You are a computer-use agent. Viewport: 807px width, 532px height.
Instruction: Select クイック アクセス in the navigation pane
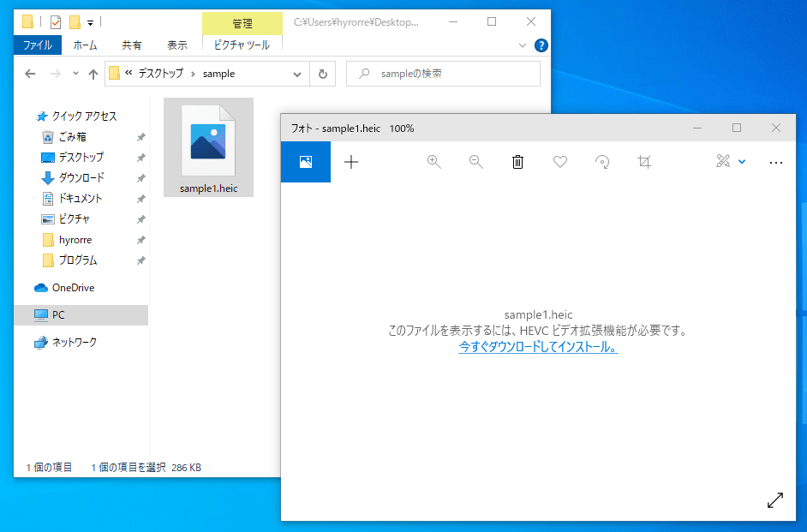[84, 117]
